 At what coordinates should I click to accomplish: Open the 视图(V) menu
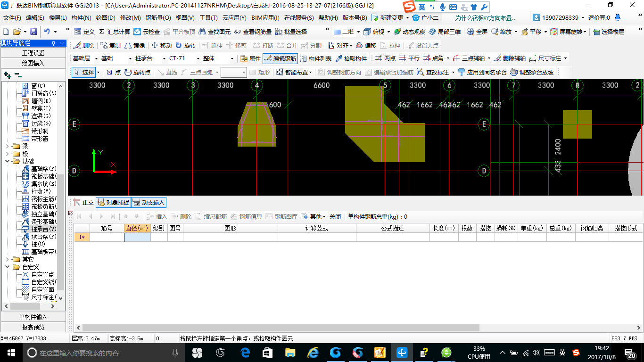click(x=185, y=17)
